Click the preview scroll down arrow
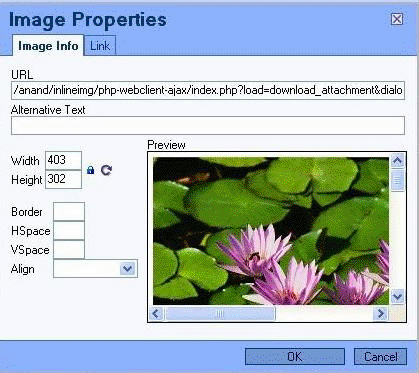The height and width of the screenshot is (373, 419). (397, 296)
